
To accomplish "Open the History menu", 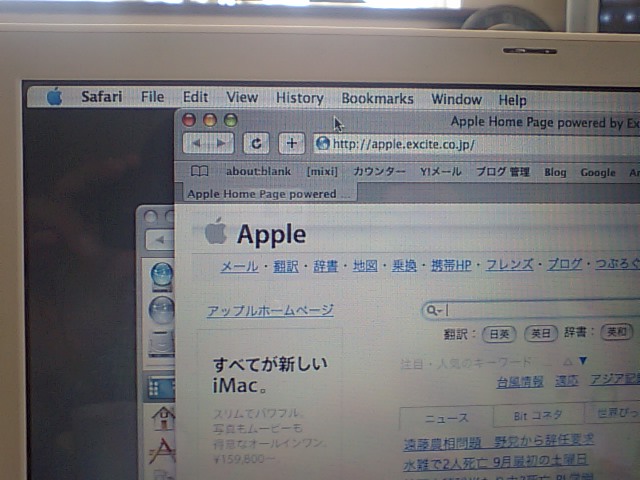I will [x=300, y=98].
